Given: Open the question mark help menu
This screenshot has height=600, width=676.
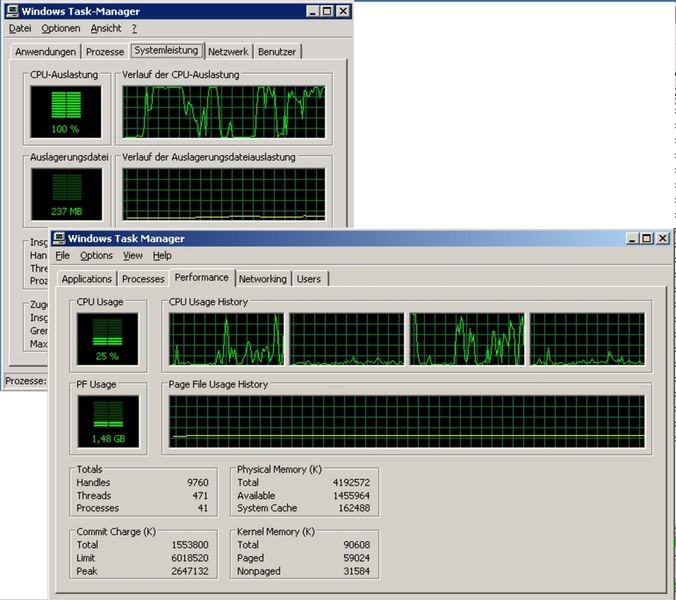Looking at the screenshot, I should (x=135, y=28).
